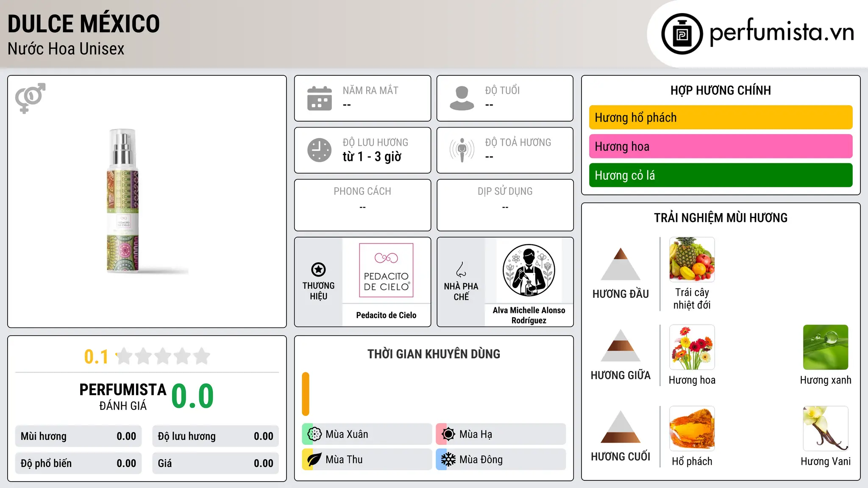Open the Alva Michelle Alonso Rodríguez perfumer link

pos(529,315)
